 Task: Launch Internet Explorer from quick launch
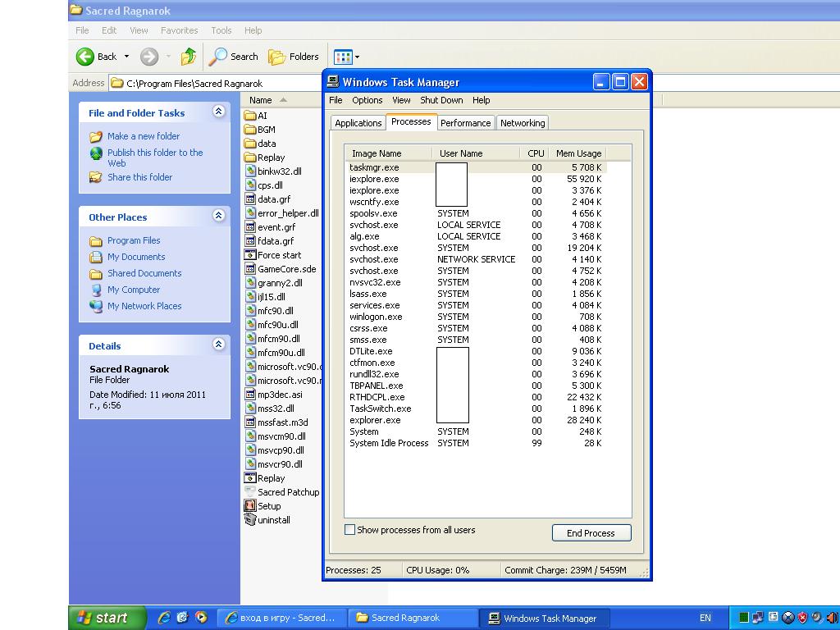[x=164, y=617]
